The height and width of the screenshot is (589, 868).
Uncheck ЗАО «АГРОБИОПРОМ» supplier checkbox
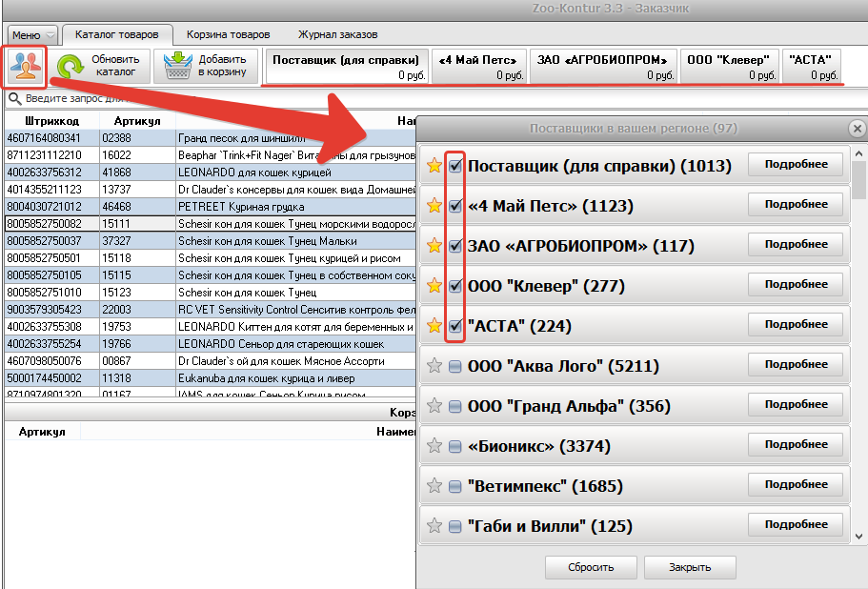[x=455, y=246]
